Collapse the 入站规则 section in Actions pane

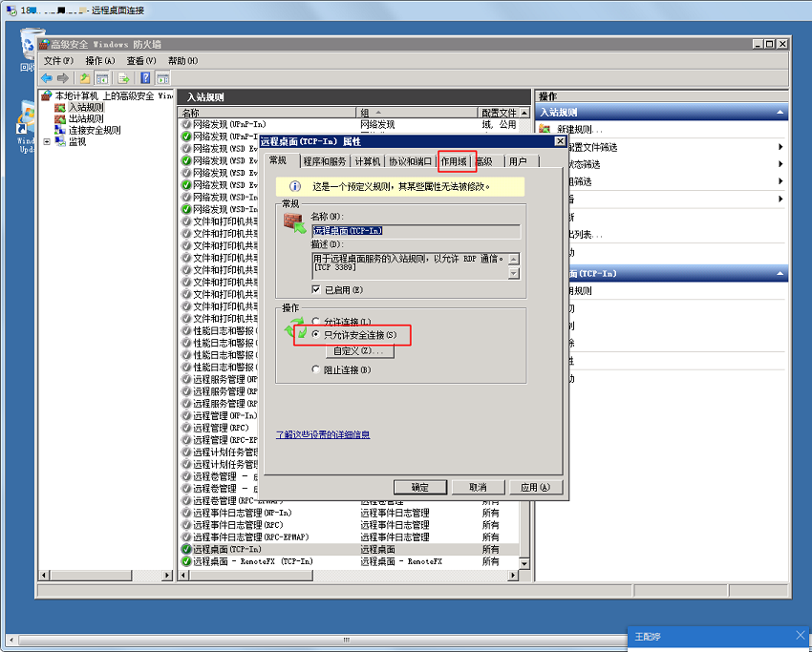click(x=780, y=113)
